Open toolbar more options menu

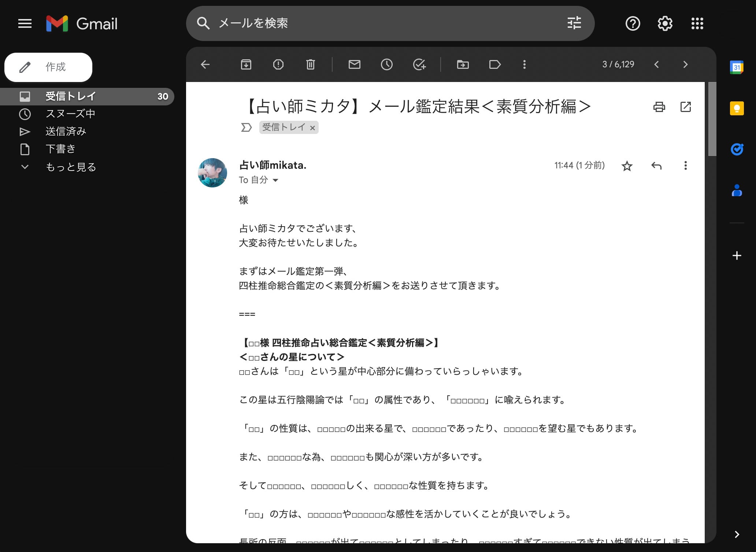coord(524,64)
